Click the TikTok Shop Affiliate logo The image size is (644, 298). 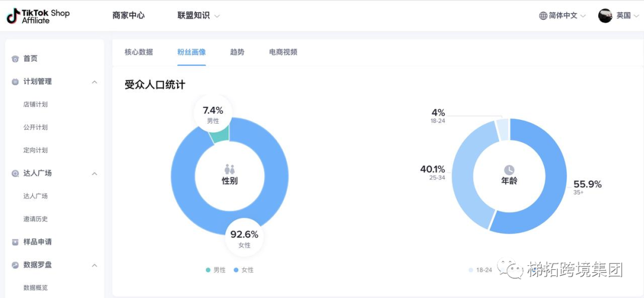point(38,16)
